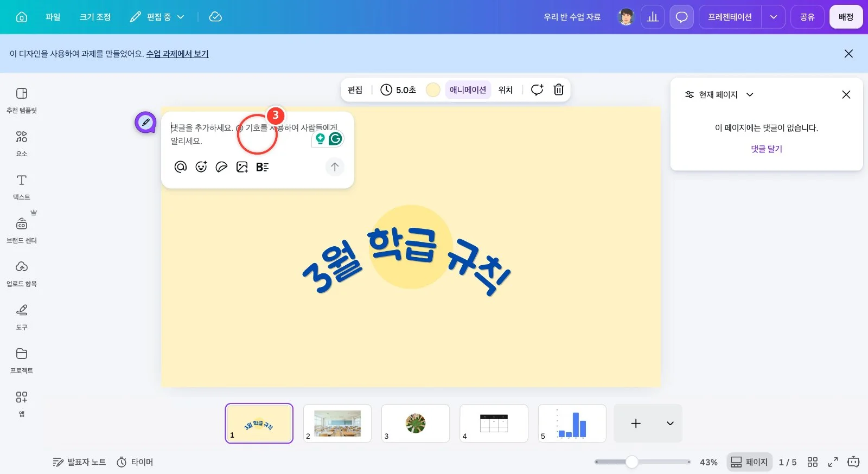Open the 텍스트 panel

tap(22, 187)
